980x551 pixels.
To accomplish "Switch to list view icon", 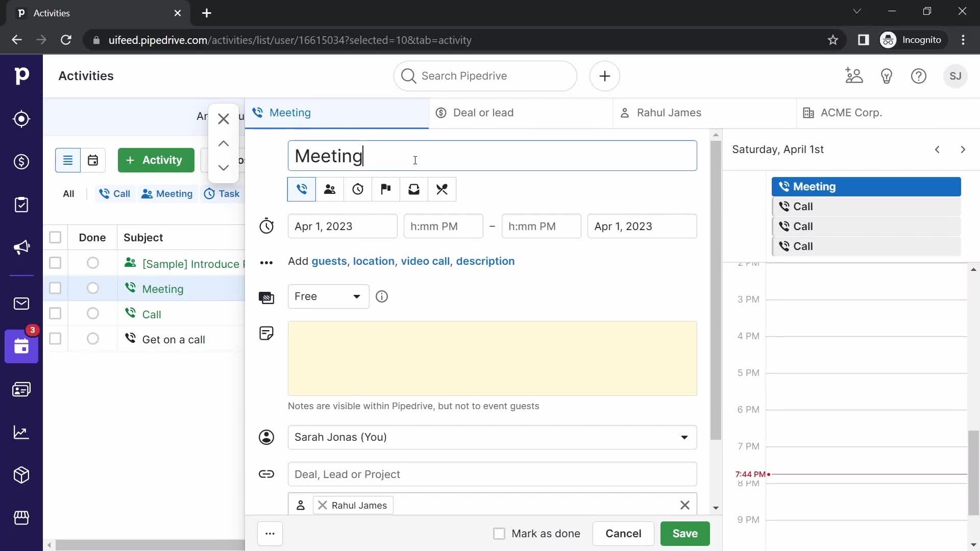I will pyautogui.click(x=68, y=160).
